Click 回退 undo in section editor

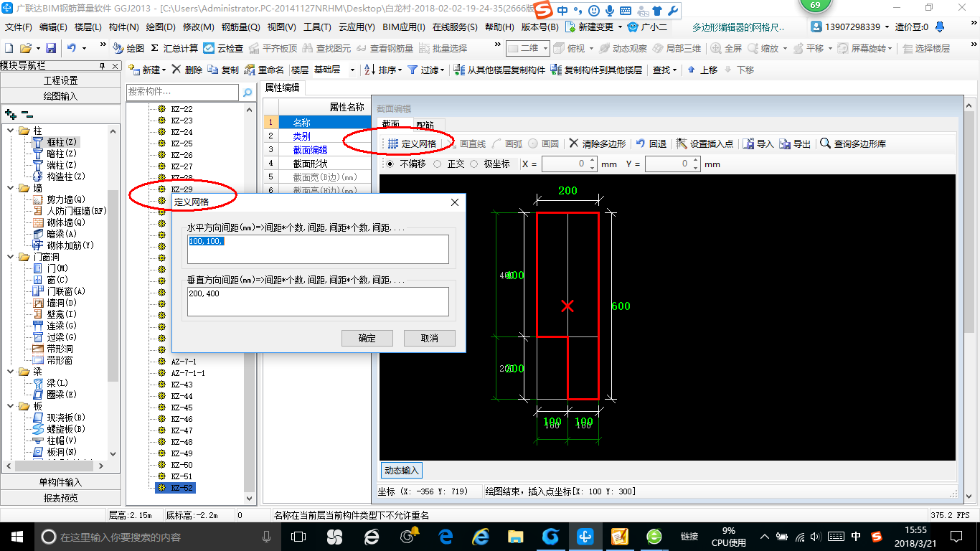(651, 143)
